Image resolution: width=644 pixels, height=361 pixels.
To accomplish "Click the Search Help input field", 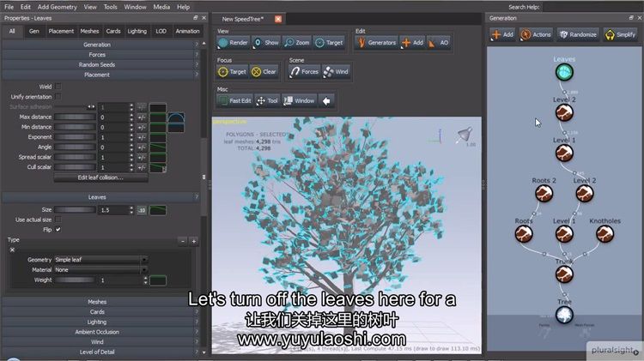I will click(592, 7).
